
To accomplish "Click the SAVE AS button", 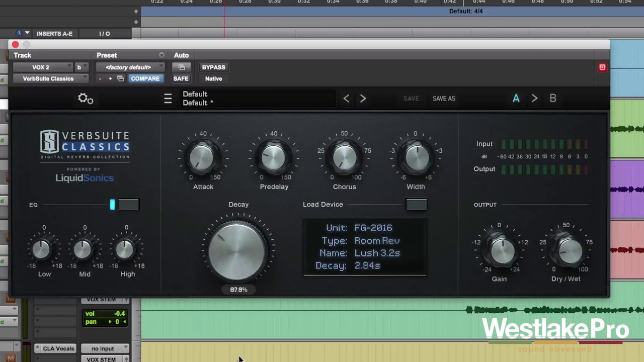I will point(444,99).
